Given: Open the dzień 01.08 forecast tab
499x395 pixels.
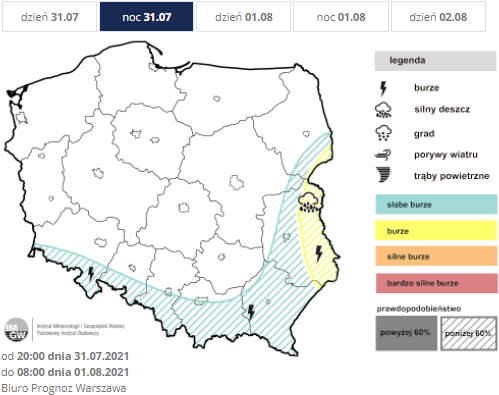Looking at the screenshot, I should (x=244, y=17).
